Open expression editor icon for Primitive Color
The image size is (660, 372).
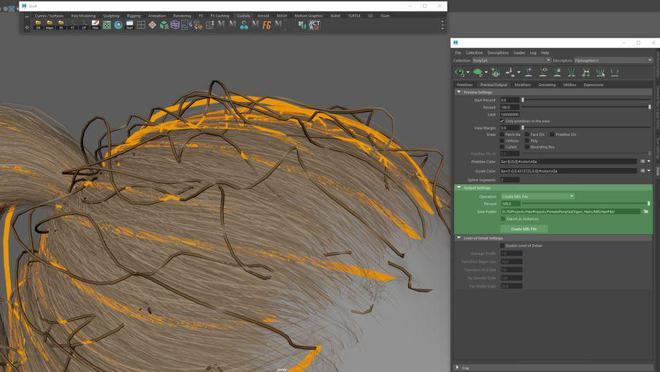click(x=642, y=161)
